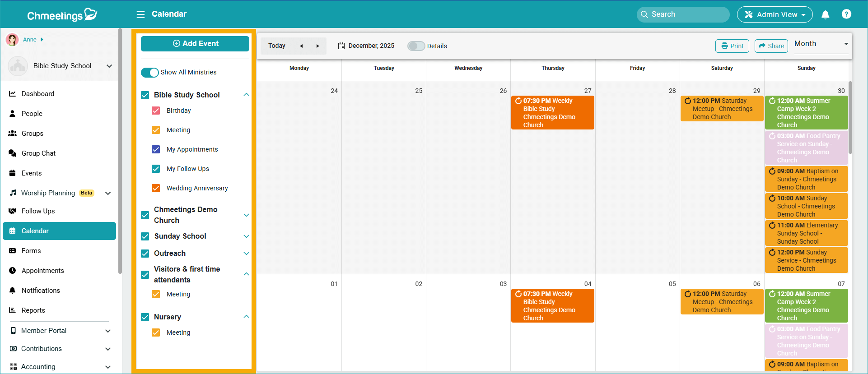868x374 pixels.
Task: Open the Admin View dropdown
Action: [775, 14]
